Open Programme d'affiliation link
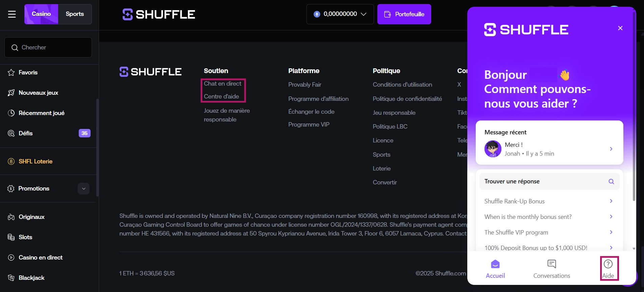The height and width of the screenshot is (292, 644). 318,99
